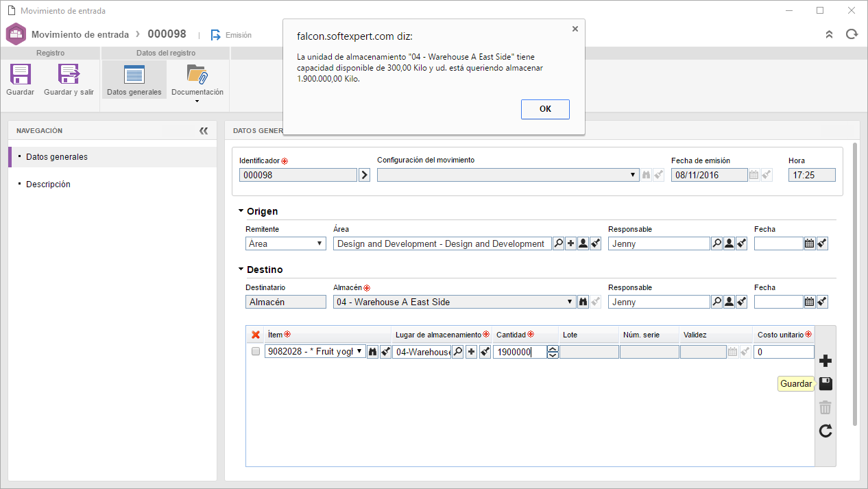Click the Guardar toolbar icon
This screenshot has height=489, width=868.
point(20,74)
